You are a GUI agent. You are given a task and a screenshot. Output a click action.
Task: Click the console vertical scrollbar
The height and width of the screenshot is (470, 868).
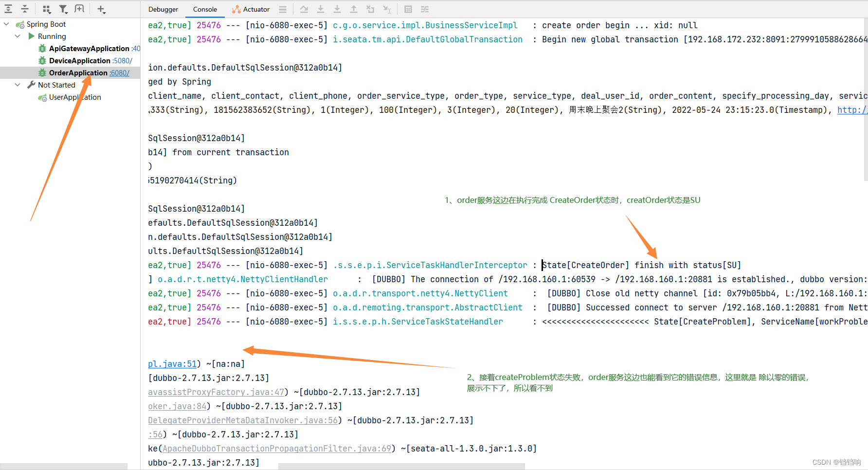(866, 100)
